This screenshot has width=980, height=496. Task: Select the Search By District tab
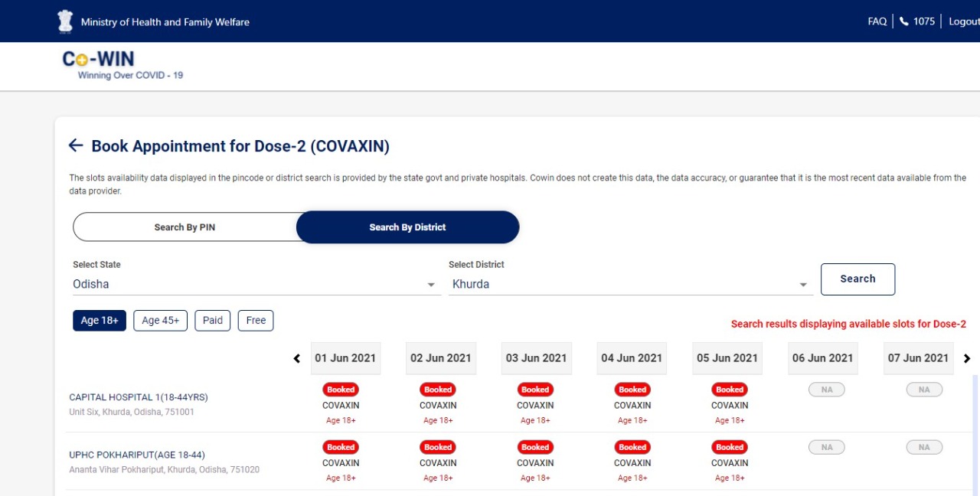pyautogui.click(x=407, y=227)
